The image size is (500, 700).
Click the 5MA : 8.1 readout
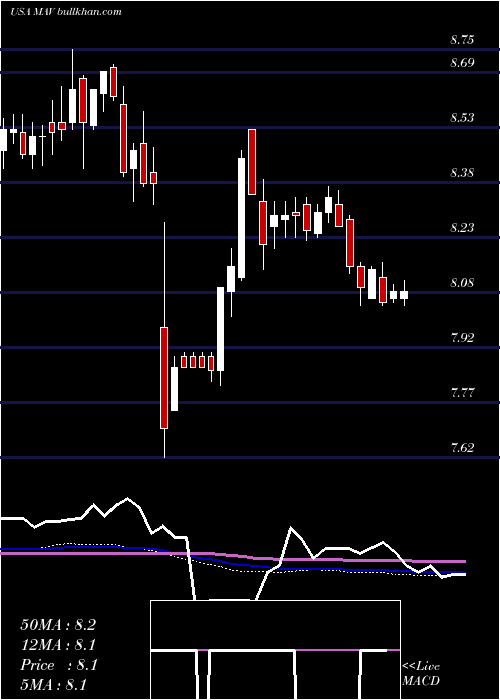tap(53, 684)
